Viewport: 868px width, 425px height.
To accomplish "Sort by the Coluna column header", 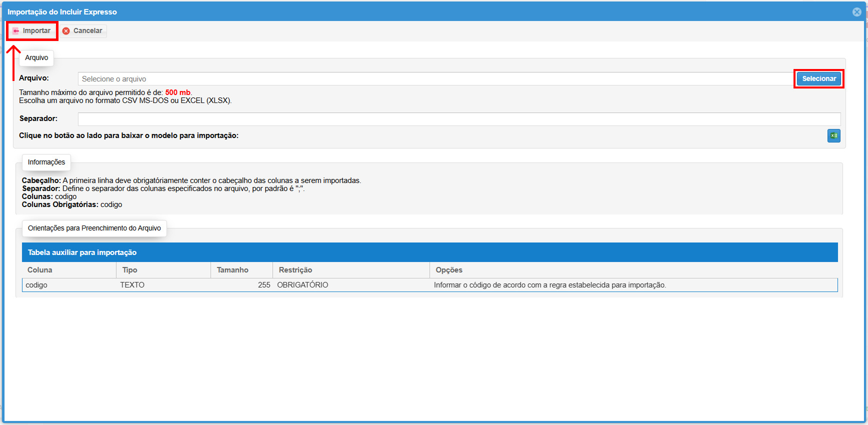I will click(x=40, y=270).
